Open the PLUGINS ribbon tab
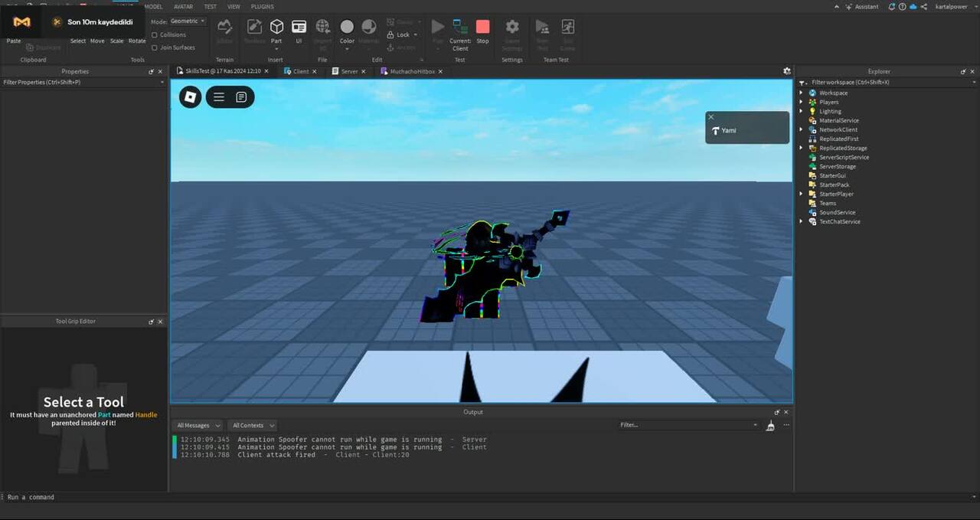Image resolution: width=980 pixels, height=520 pixels. [262, 6]
